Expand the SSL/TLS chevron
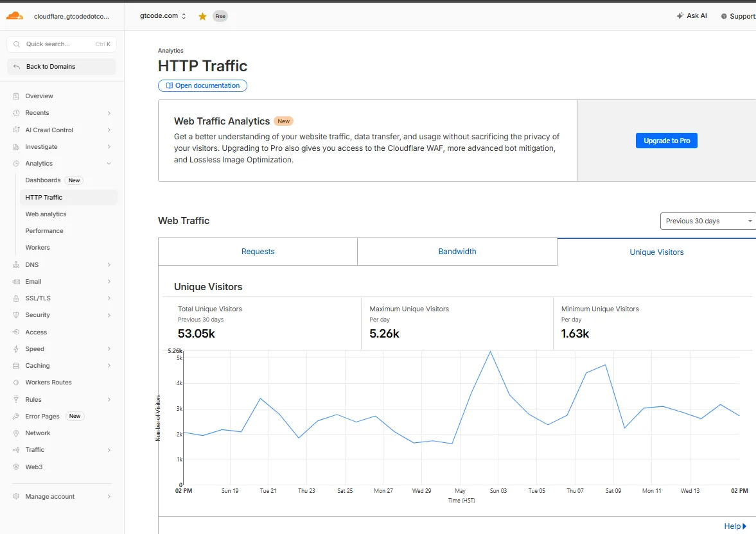 (109, 298)
